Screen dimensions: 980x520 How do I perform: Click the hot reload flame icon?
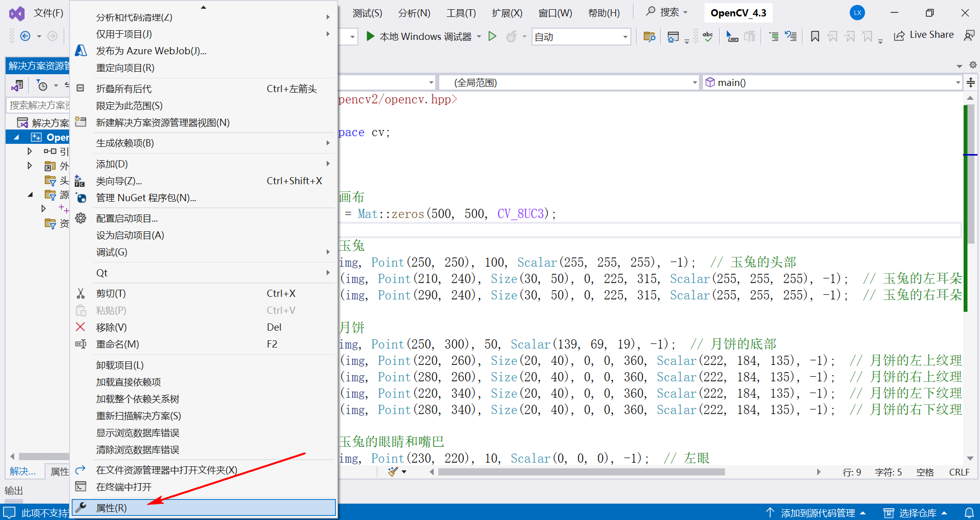click(511, 36)
